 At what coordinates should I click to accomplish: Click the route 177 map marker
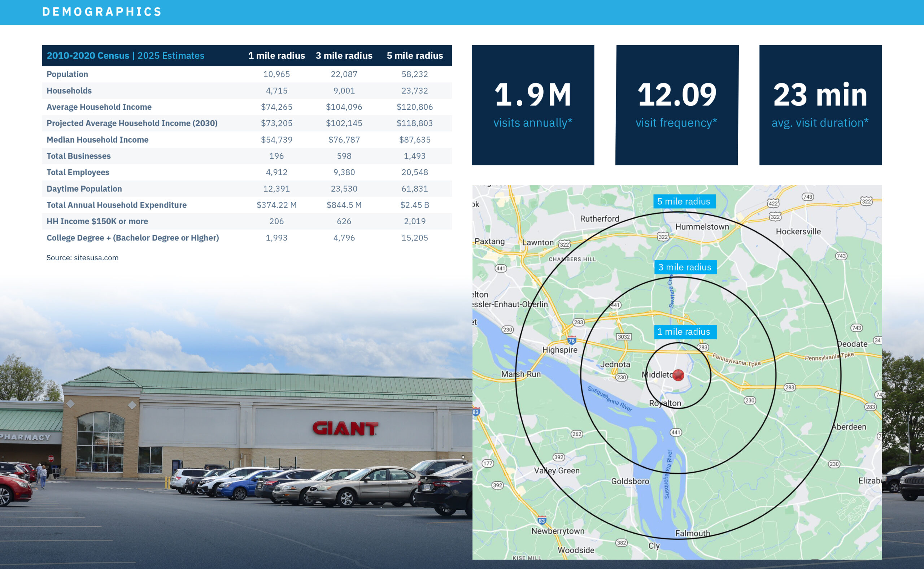[x=488, y=463]
